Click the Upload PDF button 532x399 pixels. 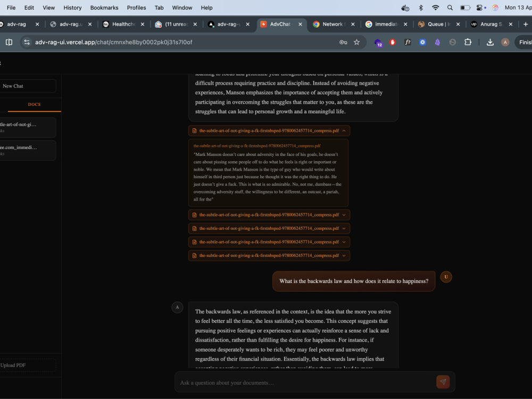(x=27, y=365)
